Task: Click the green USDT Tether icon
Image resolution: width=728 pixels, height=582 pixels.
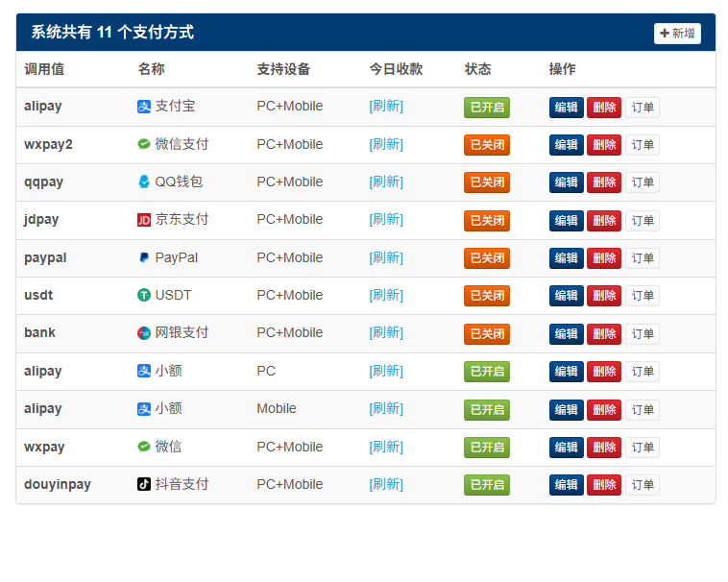Action: (x=144, y=295)
